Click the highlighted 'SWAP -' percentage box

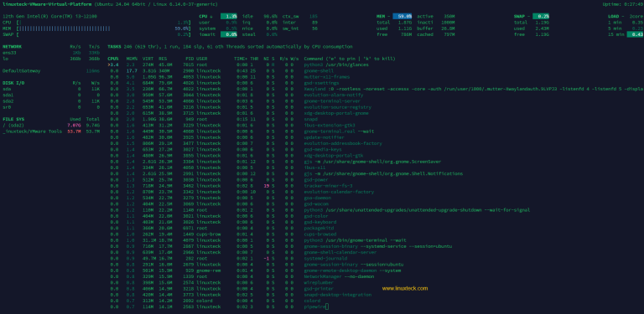tap(541, 17)
